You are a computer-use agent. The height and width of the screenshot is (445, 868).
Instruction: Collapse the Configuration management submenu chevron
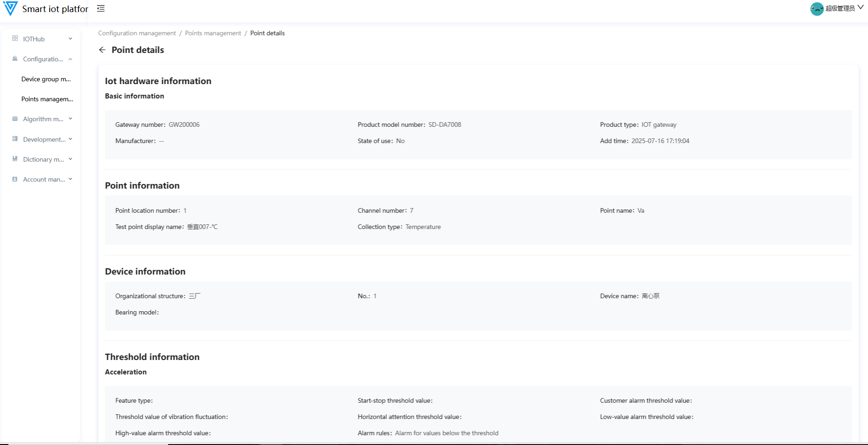(x=71, y=59)
